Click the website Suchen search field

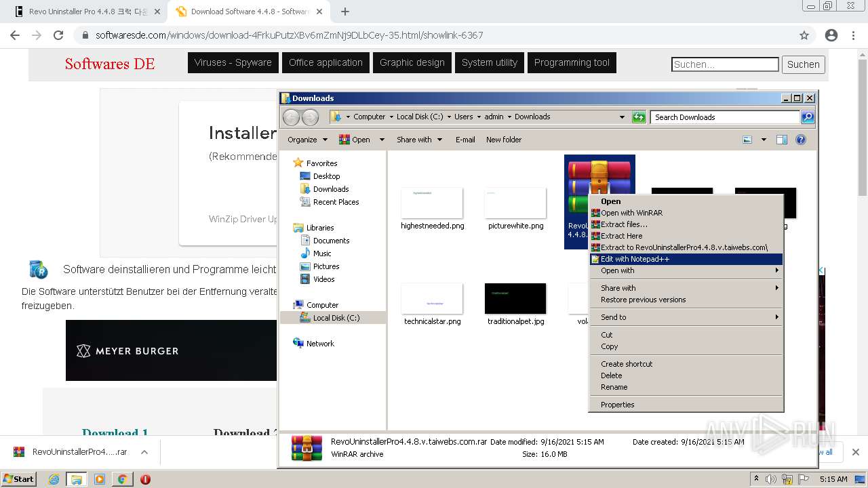pos(725,64)
